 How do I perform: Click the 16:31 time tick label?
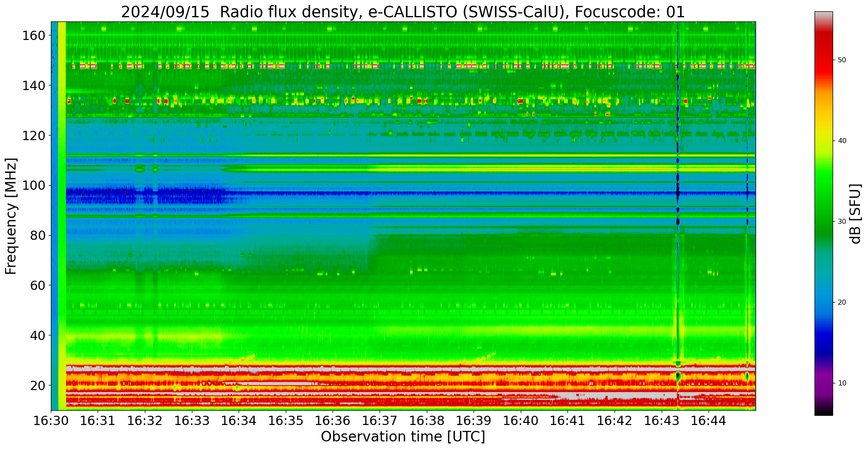98,420
